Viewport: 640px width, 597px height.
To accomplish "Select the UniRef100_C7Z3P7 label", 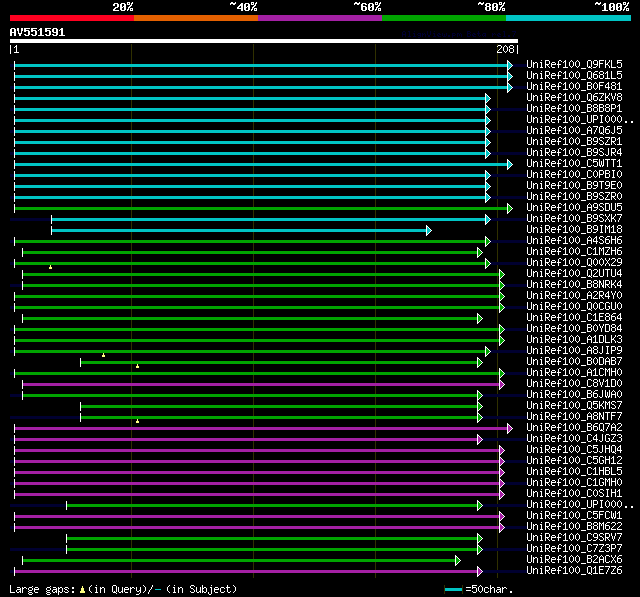I will (574, 549).
